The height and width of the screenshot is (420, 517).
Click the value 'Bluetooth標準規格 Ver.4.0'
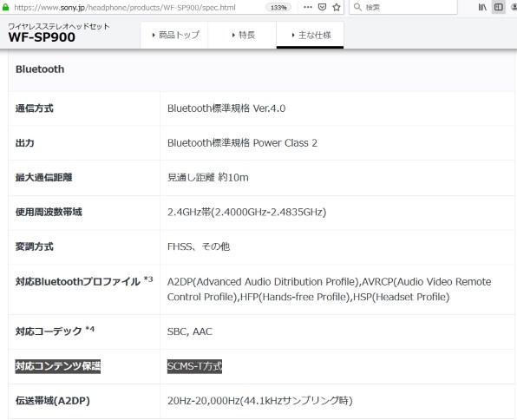[x=226, y=108]
